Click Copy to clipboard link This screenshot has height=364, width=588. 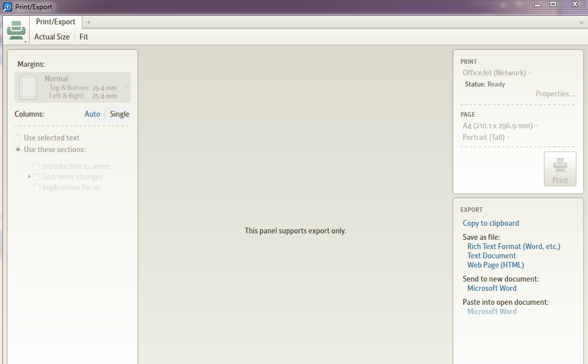click(490, 223)
